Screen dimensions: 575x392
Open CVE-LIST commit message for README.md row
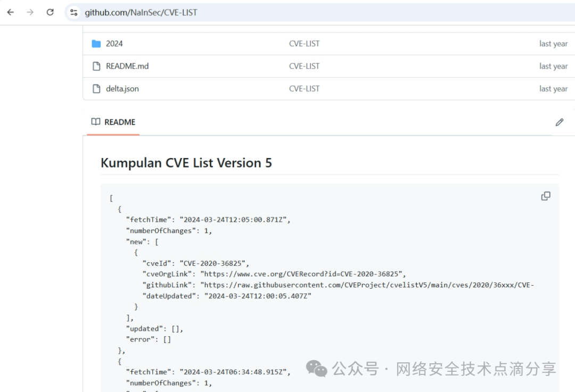coord(304,66)
